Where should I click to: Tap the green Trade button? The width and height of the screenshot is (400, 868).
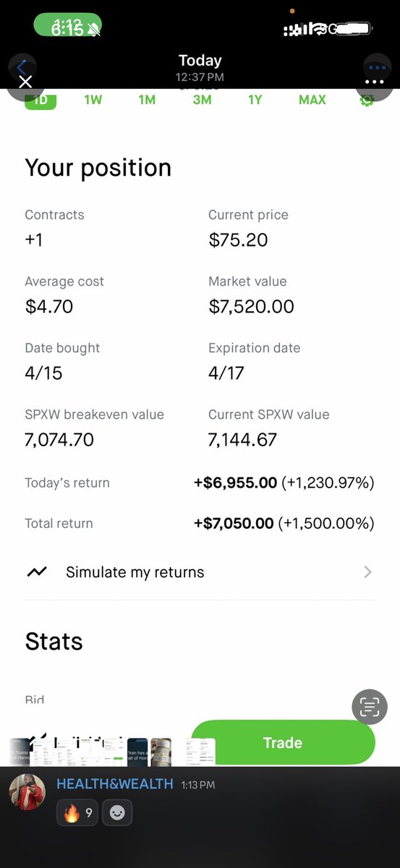[x=283, y=742]
